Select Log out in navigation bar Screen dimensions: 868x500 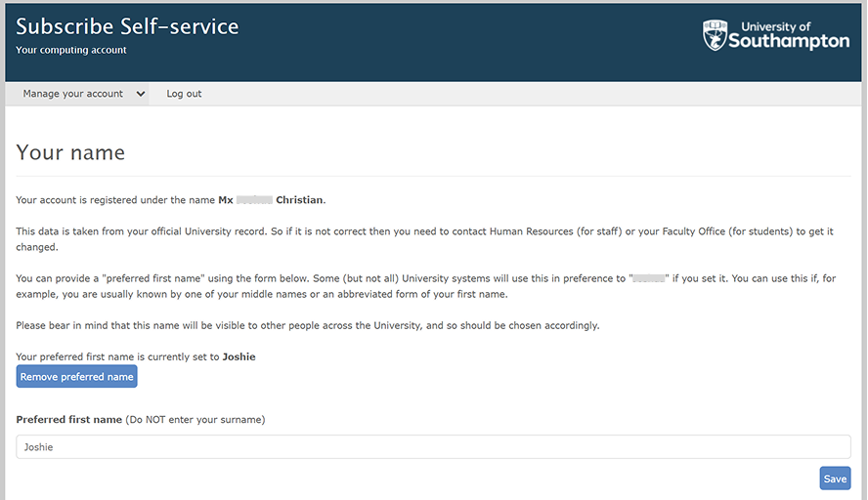pos(184,94)
